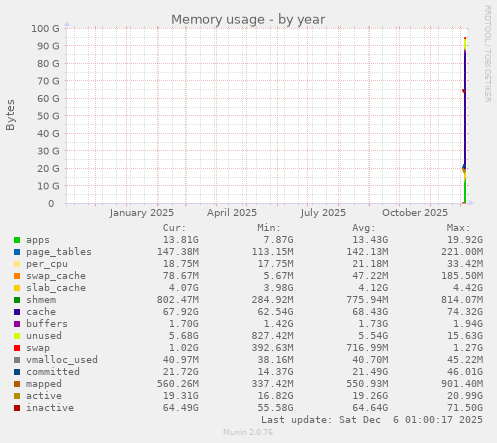Click the 'slab_cache' legend label
Screen dimensions: 497x443
pyautogui.click(x=56, y=288)
